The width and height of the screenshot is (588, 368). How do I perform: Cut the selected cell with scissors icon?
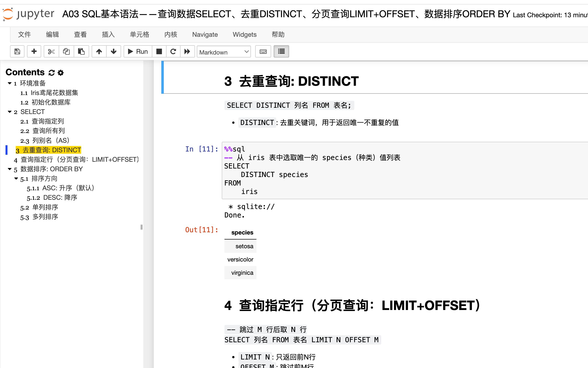point(51,51)
